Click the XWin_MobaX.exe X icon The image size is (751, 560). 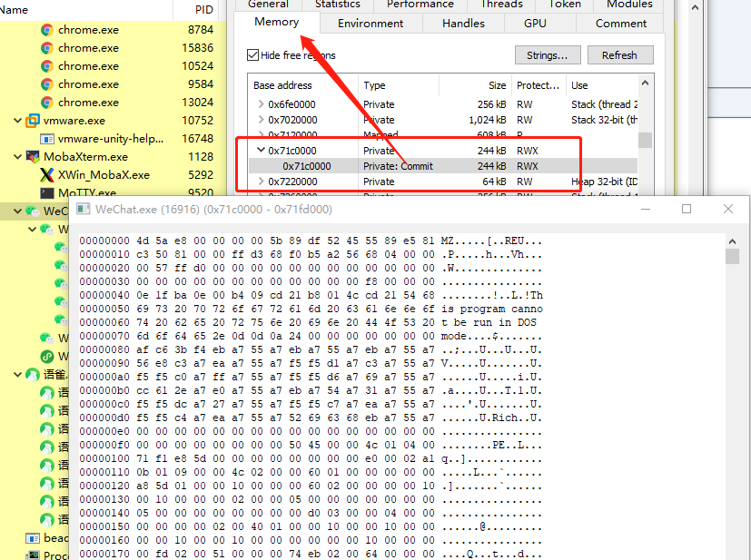point(47,174)
